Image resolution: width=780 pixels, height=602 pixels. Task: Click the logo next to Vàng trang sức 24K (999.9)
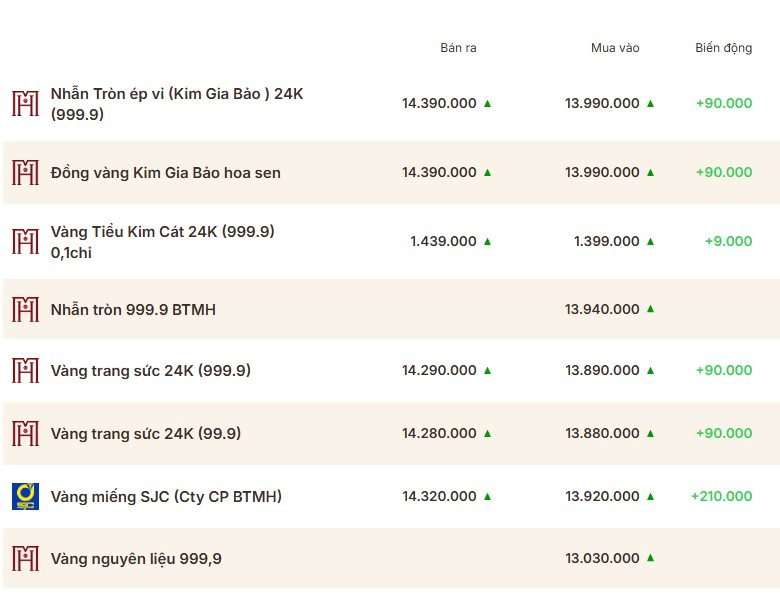click(x=25, y=371)
